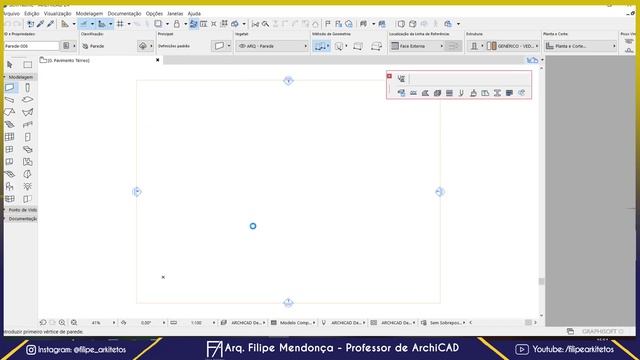
Task: Choose the polygonal wall geometry method
Action: click(x=376, y=46)
